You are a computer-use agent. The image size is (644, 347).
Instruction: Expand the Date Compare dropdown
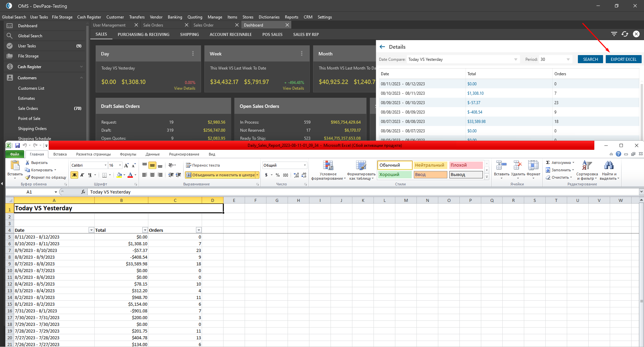[515, 59]
